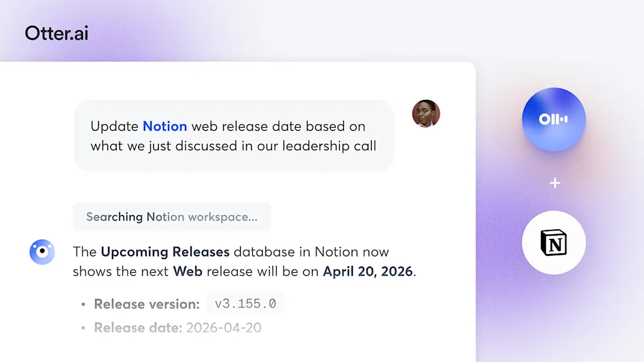Screen dimensions: 644x362
Task: Click the user's message bubble
Action: (x=233, y=136)
